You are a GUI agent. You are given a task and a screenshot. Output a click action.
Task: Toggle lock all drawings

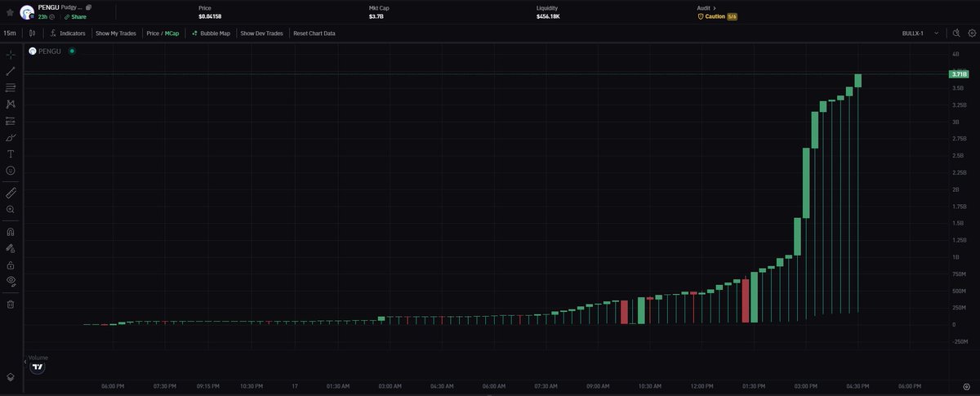(x=10, y=265)
